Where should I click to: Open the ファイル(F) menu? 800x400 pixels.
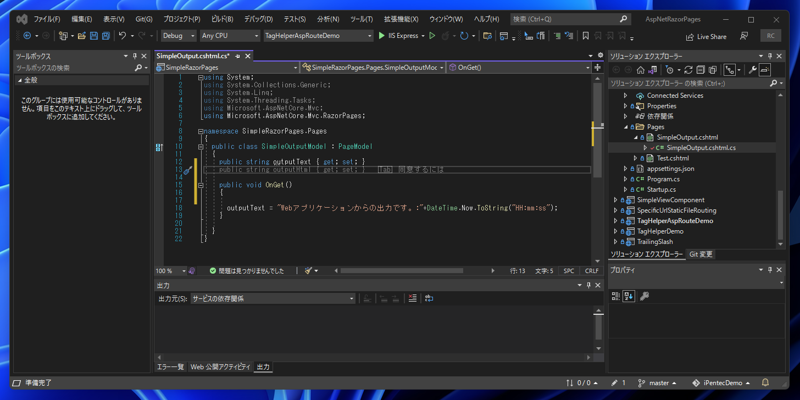coord(47,19)
